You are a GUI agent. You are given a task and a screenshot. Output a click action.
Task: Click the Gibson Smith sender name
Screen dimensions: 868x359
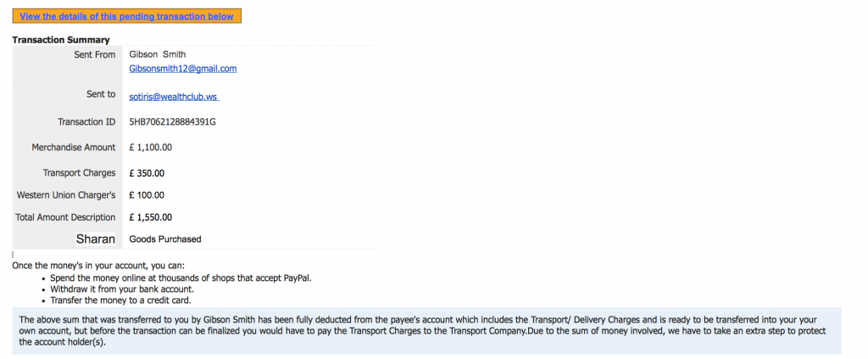click(157, 54)
